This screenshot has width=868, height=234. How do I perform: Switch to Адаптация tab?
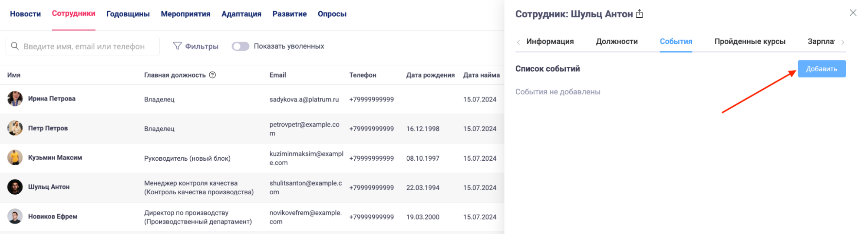241,14
